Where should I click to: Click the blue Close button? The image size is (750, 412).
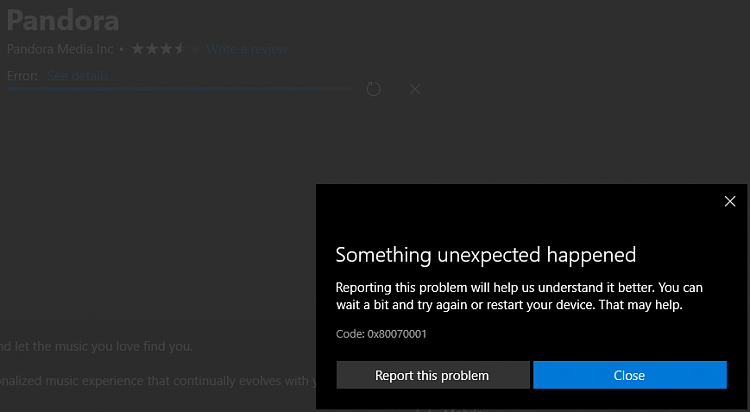click(x=629, y=375)
